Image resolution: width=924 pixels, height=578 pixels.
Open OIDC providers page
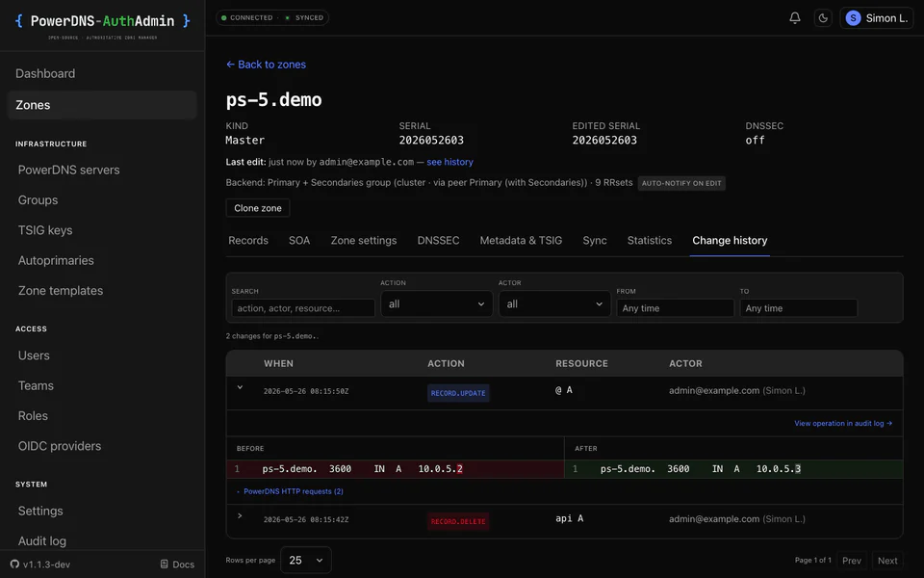coord(60,446)
